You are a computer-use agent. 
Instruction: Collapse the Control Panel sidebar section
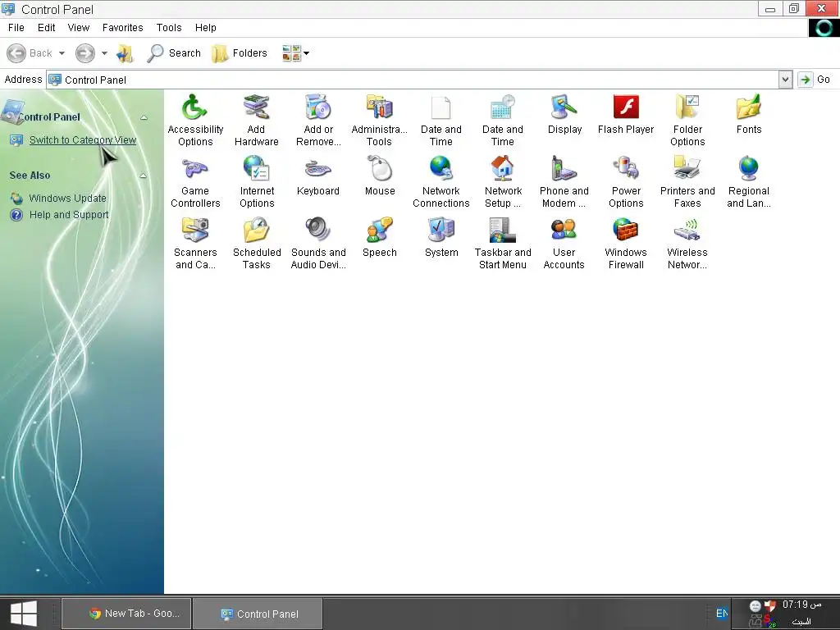(144, 117)
